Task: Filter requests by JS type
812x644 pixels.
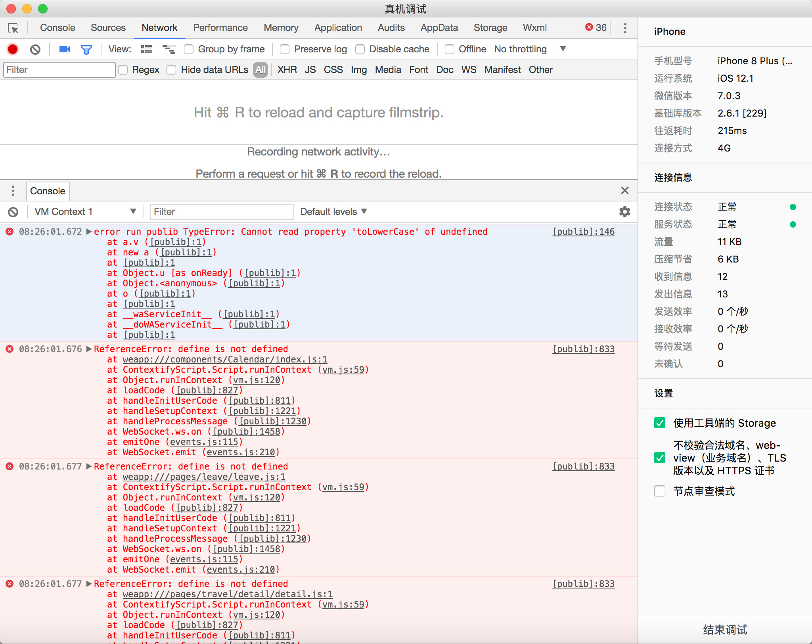Action: click(x=310, y=70)
